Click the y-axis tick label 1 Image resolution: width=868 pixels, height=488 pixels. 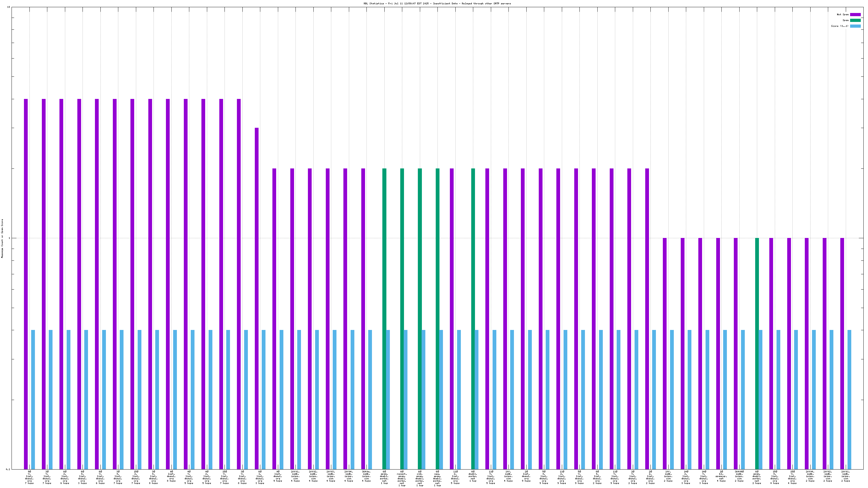(9, 238)
